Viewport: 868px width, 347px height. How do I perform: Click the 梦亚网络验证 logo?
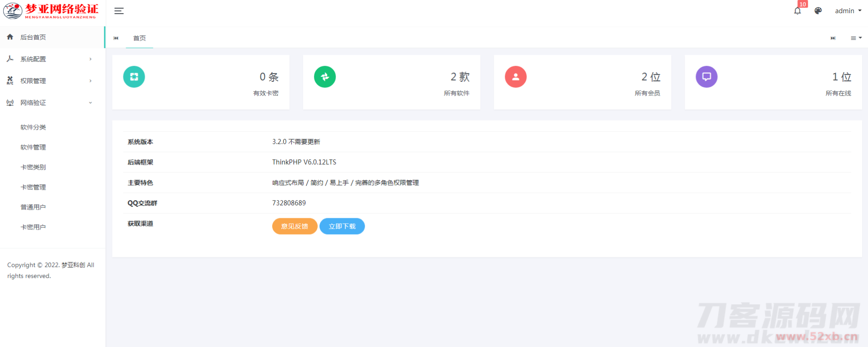(x=51, y=11)
